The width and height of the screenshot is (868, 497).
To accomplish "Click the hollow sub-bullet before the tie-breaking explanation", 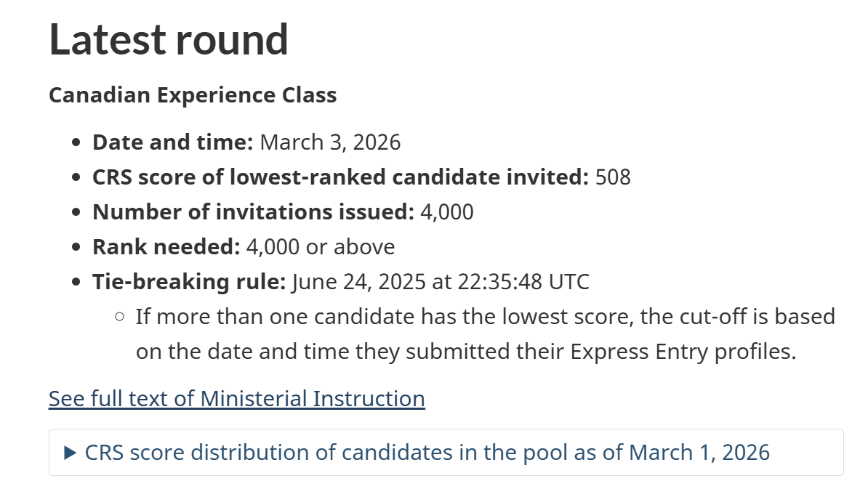I will pos(119,317).
